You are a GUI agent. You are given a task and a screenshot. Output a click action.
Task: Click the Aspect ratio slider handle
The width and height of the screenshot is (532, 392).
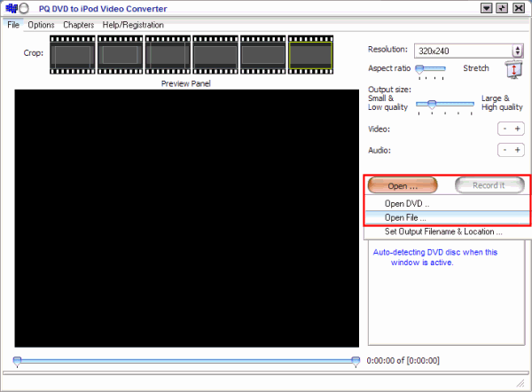[419, 69]
